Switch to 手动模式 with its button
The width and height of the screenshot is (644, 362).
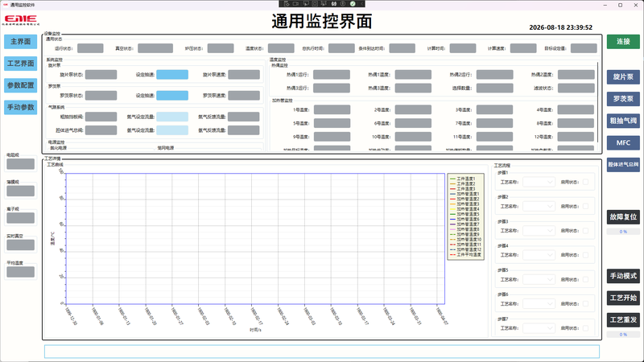[623, 276]
